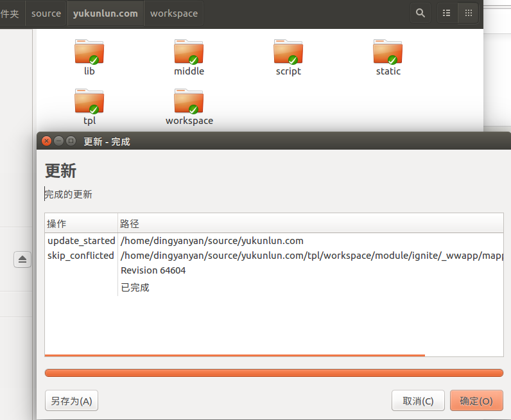Click the 取消(C) cancel button
Image resolution: width=511 pixels, height=420 pixels.
pyautogui.click(x=418, y=401)
